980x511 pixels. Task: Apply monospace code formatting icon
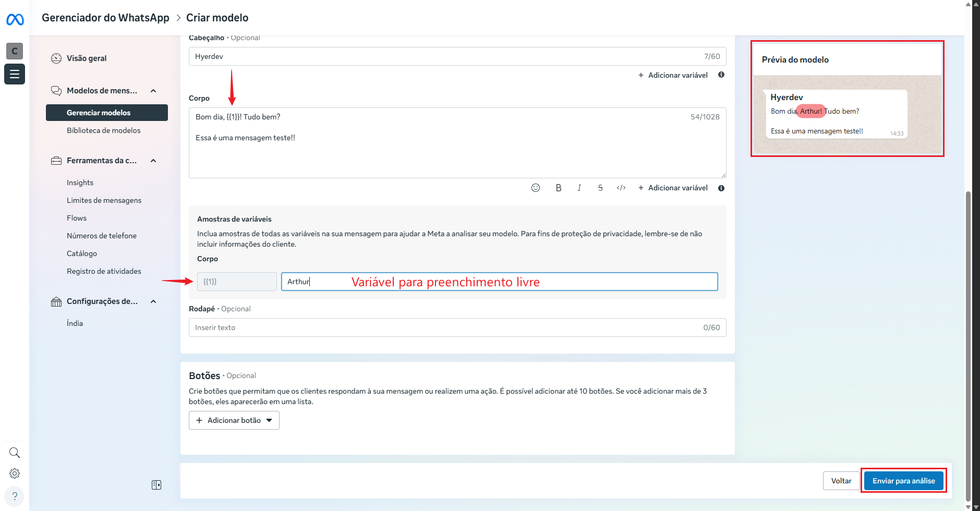[x=621, y=188]
